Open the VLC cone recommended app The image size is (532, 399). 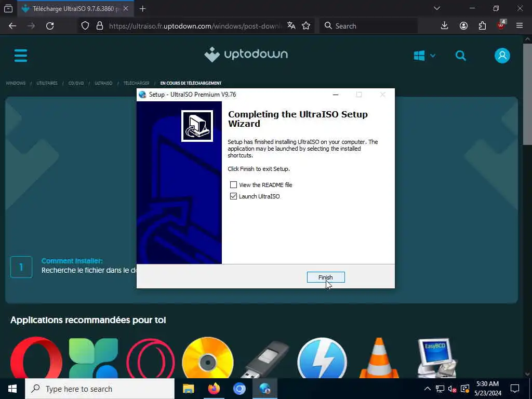(x=379, y=357)
